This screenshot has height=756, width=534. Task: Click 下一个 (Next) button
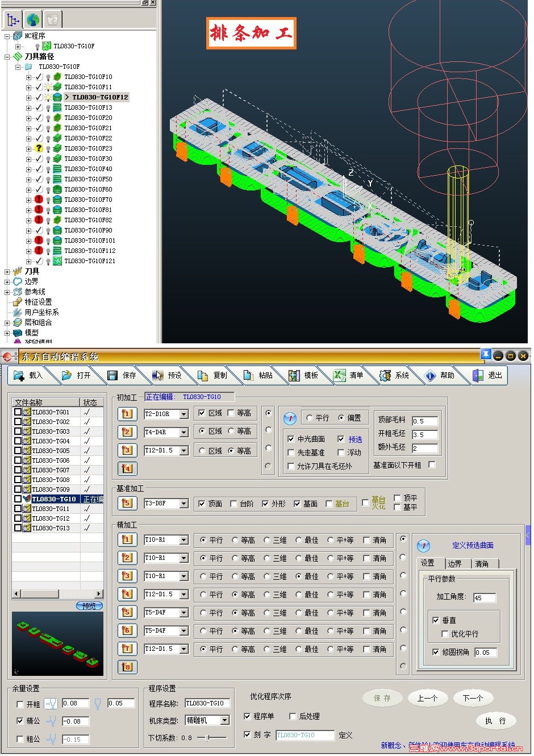(473, 698)
